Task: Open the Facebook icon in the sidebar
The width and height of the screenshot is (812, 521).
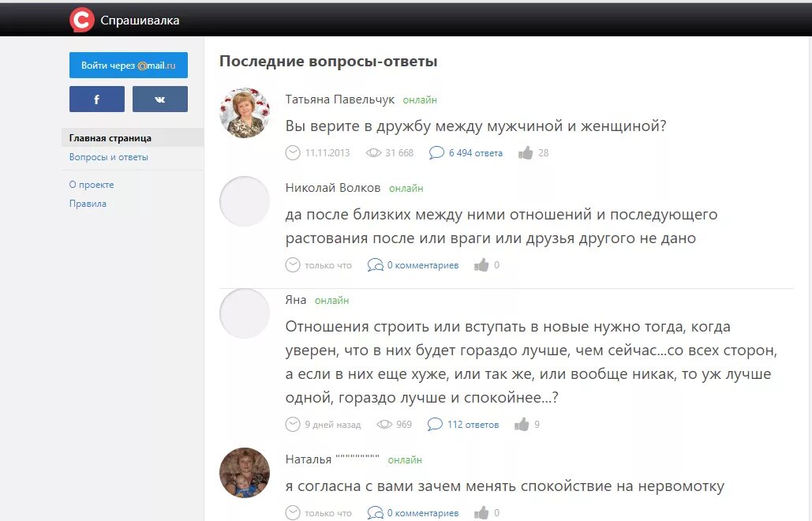Action: 96,99
